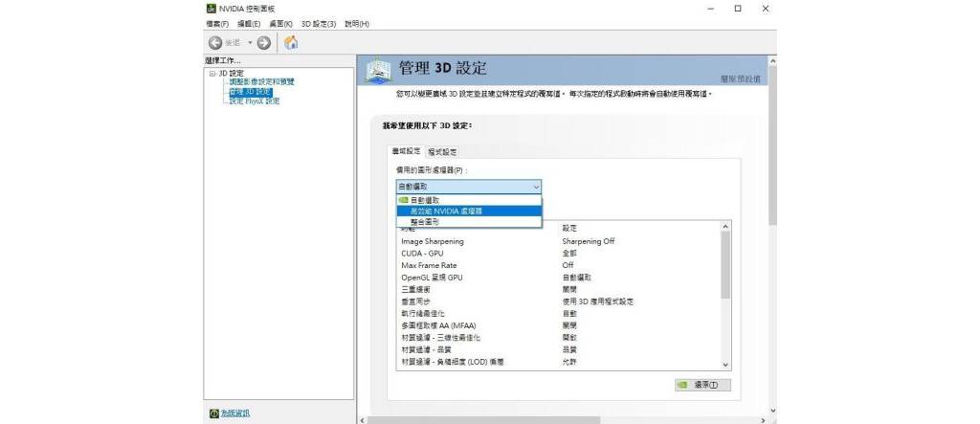Click the settings list vertical scrollbar thumb
Screen dimensions: 980x424
coord(725,264)
